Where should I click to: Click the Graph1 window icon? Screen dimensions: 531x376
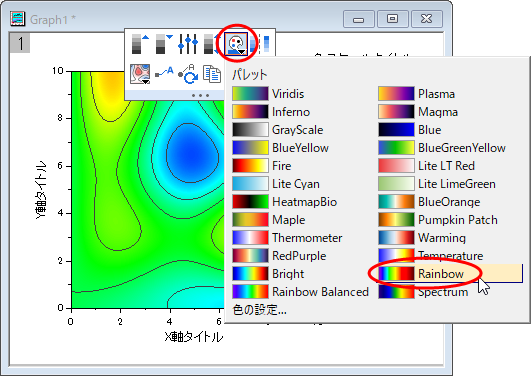click(x=17, y=18)
